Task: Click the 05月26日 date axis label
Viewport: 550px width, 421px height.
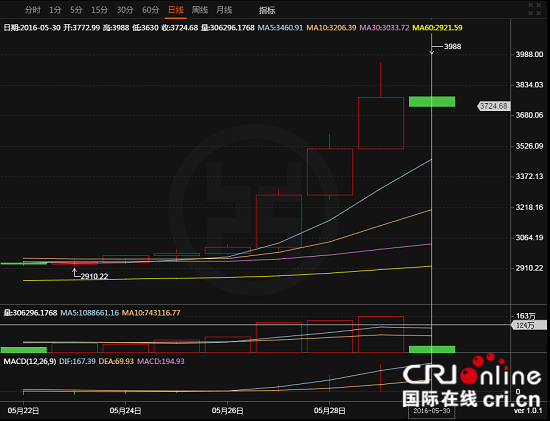Action: tap(227, 410)
